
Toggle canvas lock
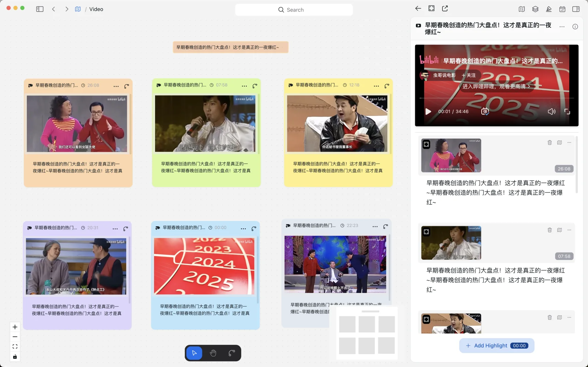[x=15, y=356]
